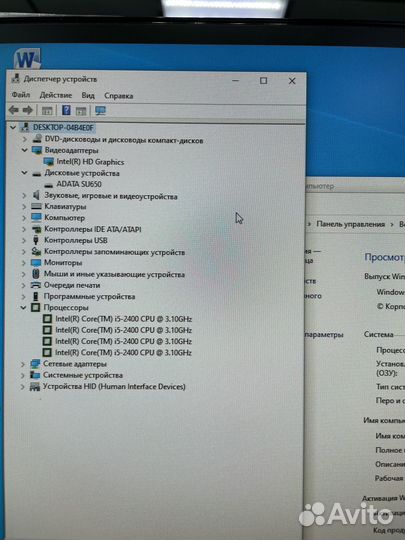Expand the Мониторы arrow
This screenshot has width=405, height=540.
click(x=24, y=263)
